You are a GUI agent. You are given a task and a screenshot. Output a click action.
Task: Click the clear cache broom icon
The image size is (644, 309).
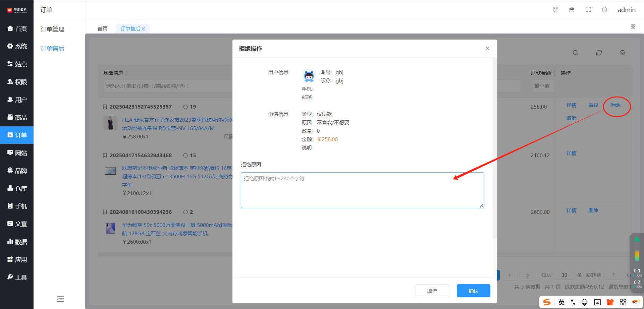click(x=572, y=10)
